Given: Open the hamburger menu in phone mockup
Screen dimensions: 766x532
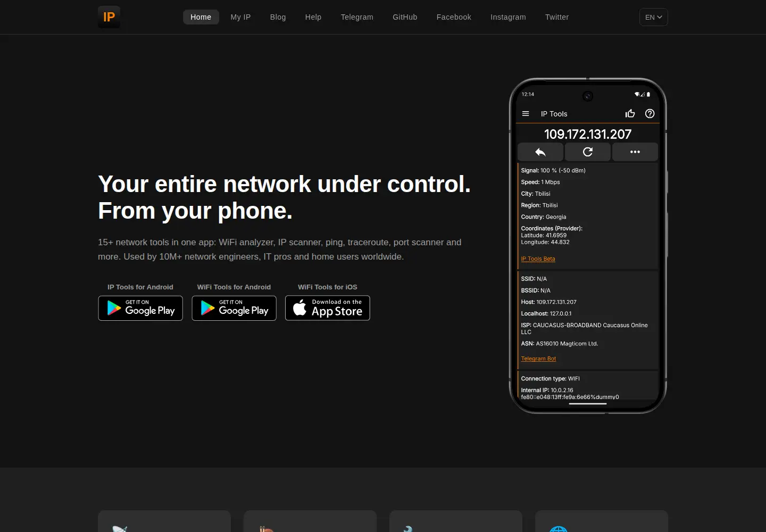Looking at the screenshot, I should click(x=526, y=114).
